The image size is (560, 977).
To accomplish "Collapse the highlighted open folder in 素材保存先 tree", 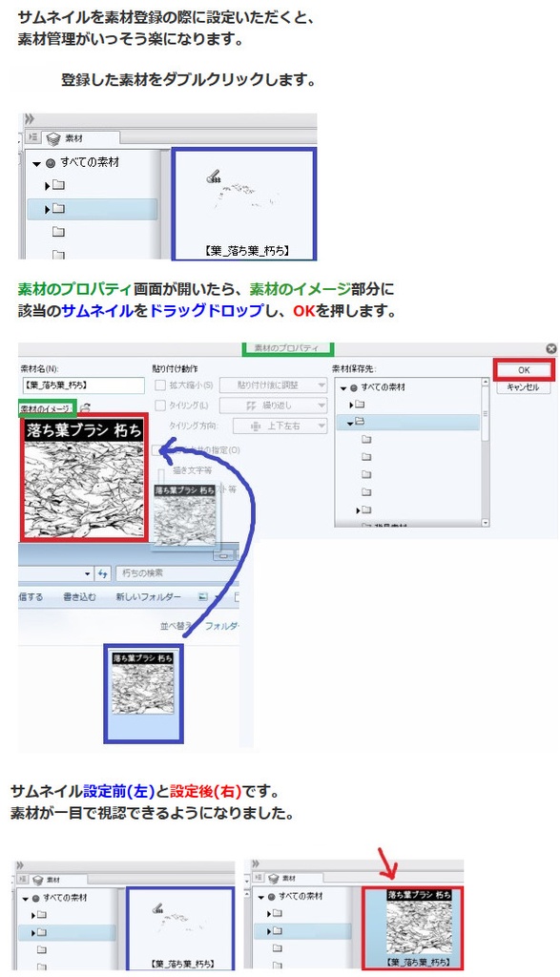I will click(x=351, y=423).
